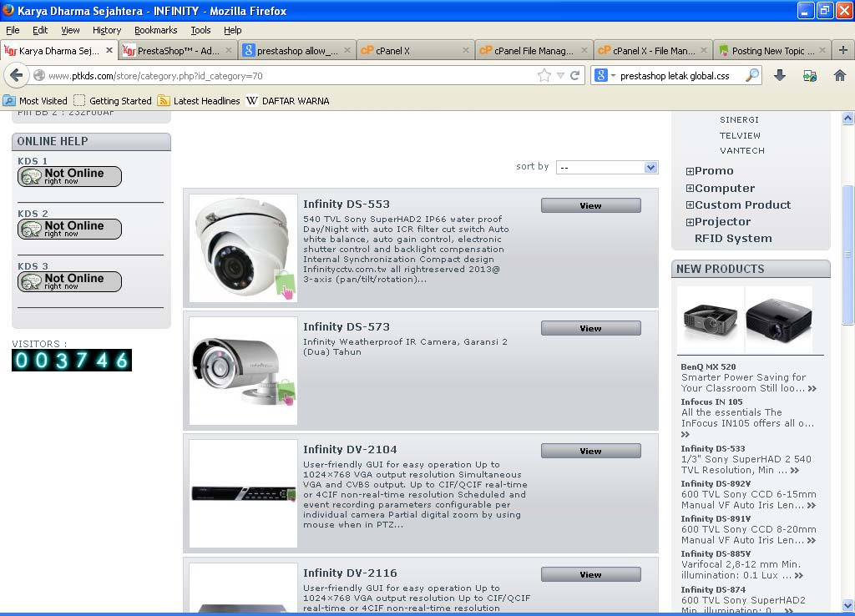Open the sort by dropdown

[607, 168]
